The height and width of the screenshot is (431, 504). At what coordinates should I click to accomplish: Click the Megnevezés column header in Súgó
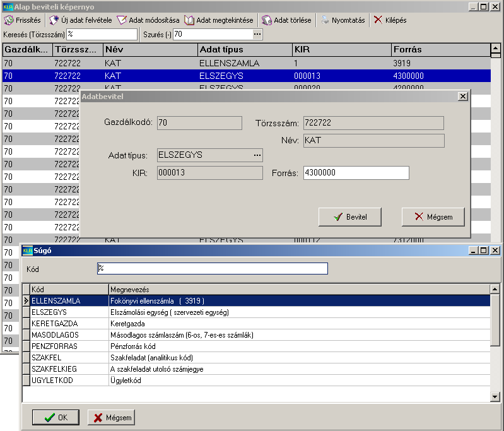tap(299, 290)
